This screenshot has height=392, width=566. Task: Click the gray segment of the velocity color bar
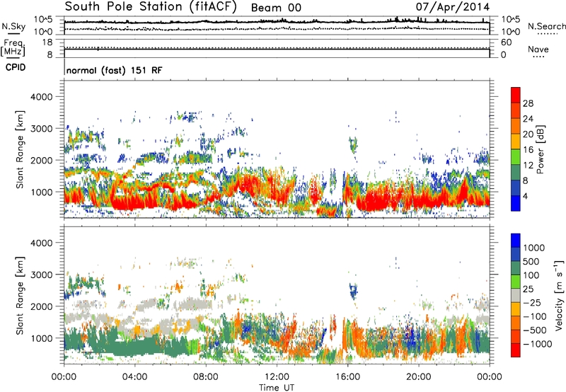click(516, 296)
